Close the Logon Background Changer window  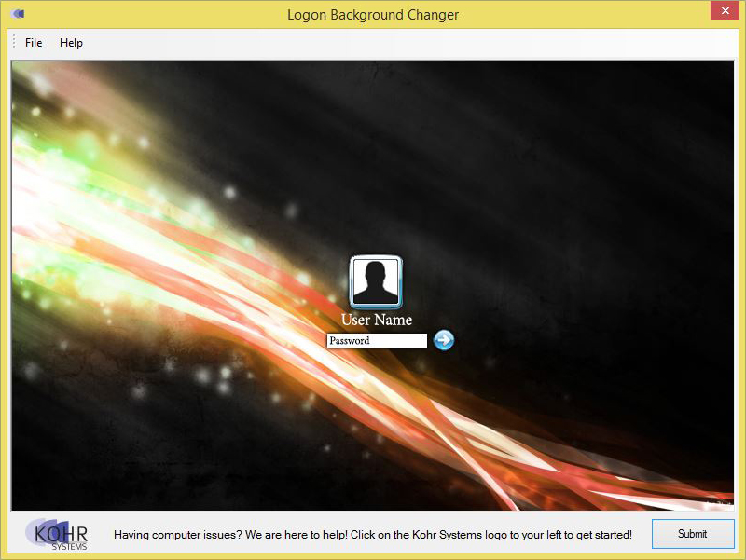coord(725,10)
